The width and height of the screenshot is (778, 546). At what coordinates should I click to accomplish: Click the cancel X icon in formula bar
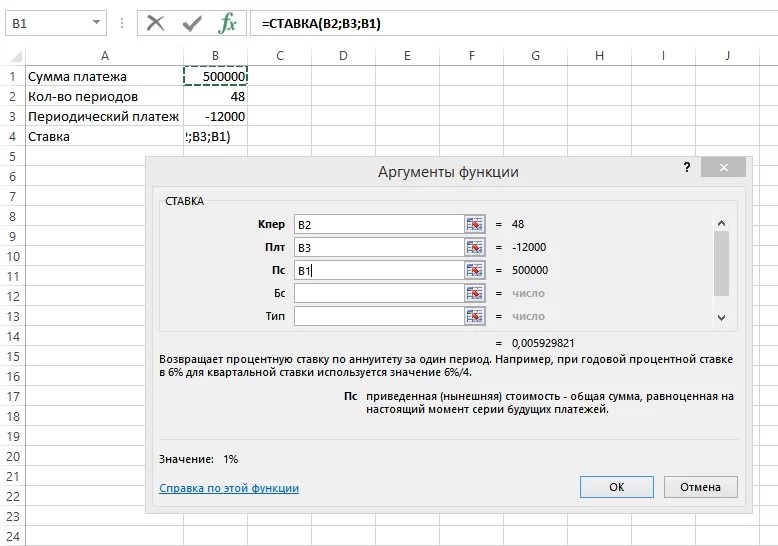[x=155, y=23]
